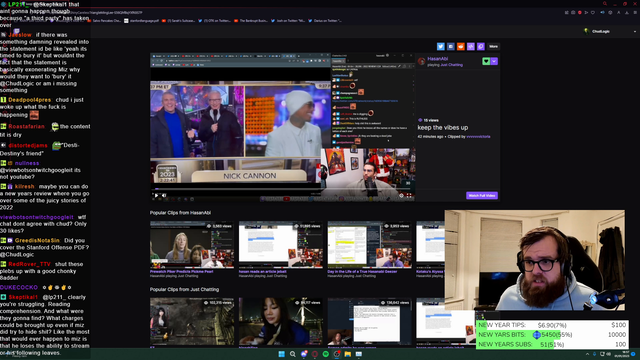The width and height of the screenshot is (640, 360).
Task: Expand the purple dropdown beside the heart
Action: point(494,61)
